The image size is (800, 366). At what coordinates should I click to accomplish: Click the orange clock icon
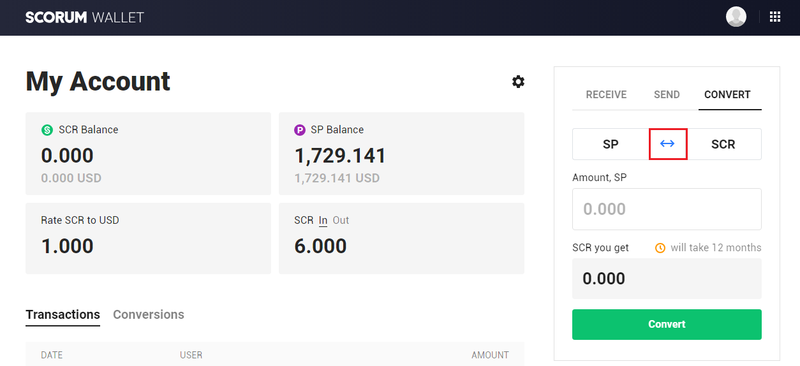pos(660,248)
